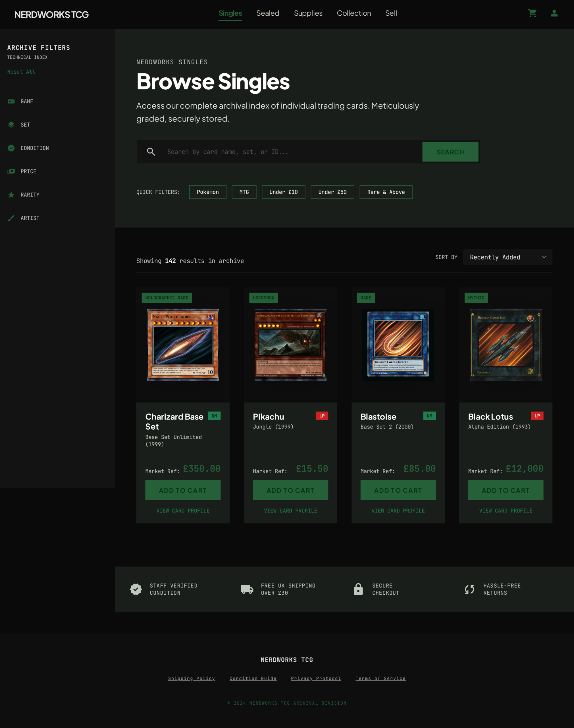The image size is (574, 728).
Task: Toggle the Rare & Above filter
Action: click(x=386, y=192)
